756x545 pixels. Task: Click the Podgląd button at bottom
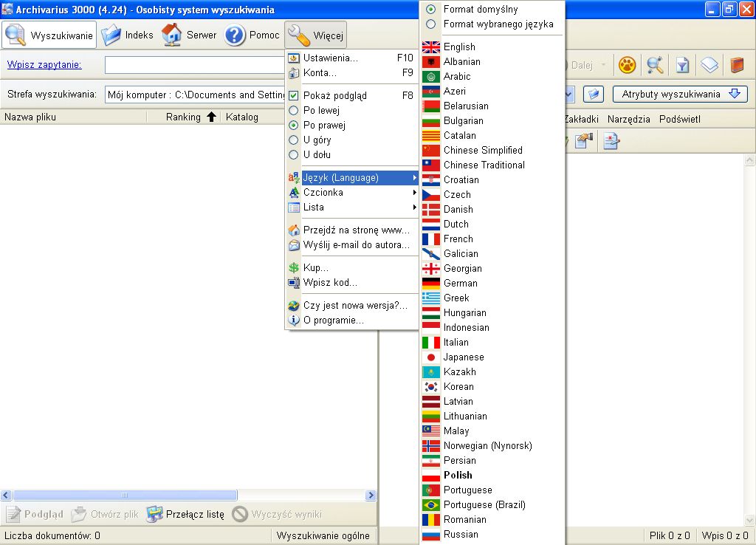pos(34,514)
